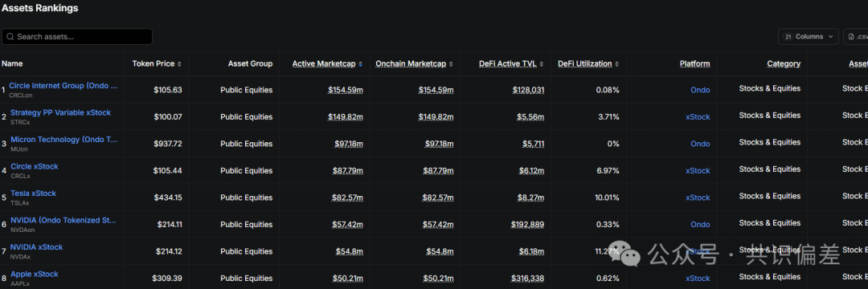Sort by Active Marketcap column
This screenshot has width=868, height=289.
(326, 63)
